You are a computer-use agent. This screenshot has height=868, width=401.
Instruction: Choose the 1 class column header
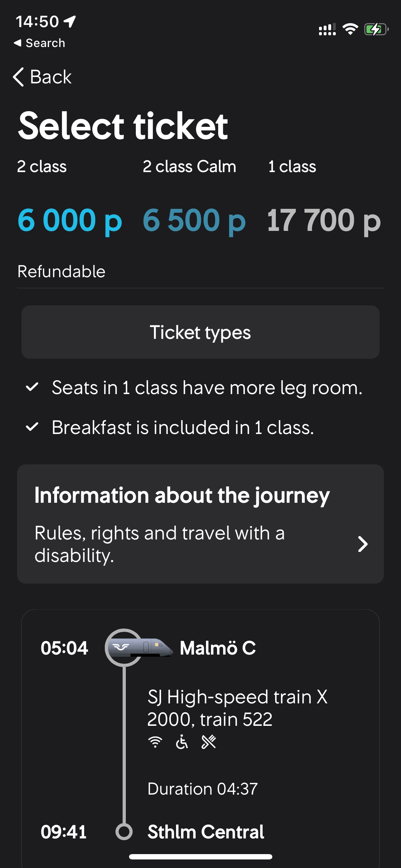click(292, 166)
